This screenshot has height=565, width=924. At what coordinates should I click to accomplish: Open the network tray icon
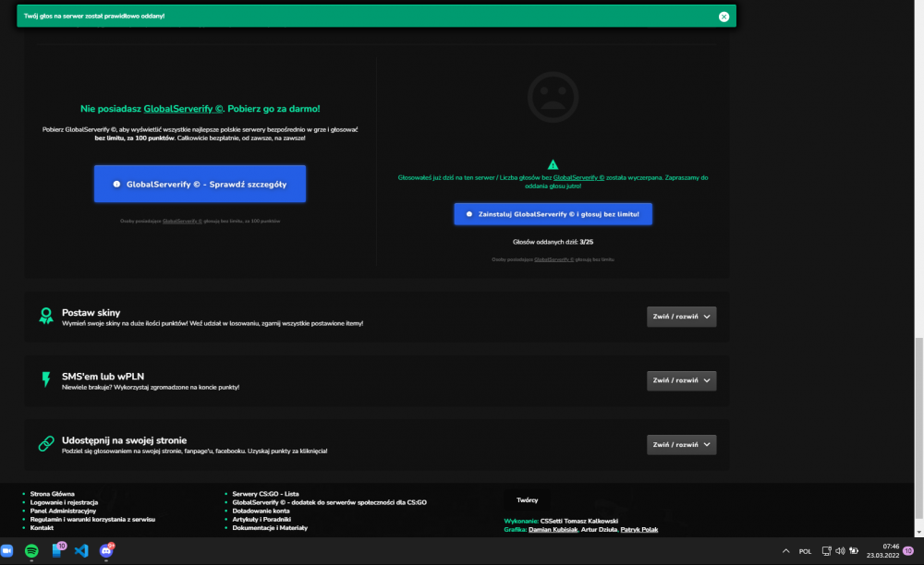click(827, 551)
